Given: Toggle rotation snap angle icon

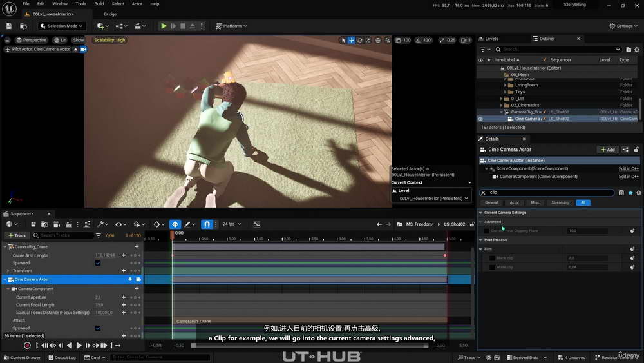Looking at the screenshot, I should point(418,40).
